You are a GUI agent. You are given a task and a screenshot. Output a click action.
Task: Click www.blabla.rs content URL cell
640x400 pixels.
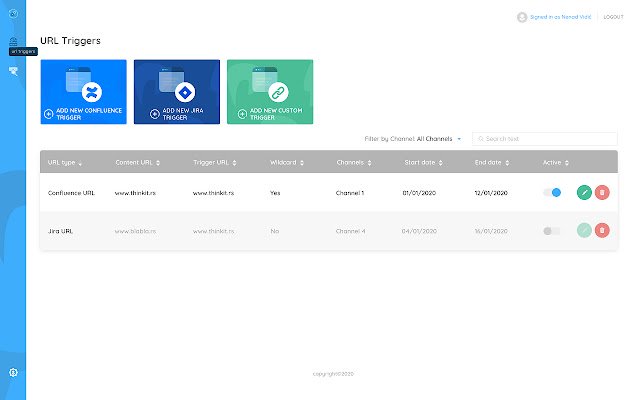[135, 231]
